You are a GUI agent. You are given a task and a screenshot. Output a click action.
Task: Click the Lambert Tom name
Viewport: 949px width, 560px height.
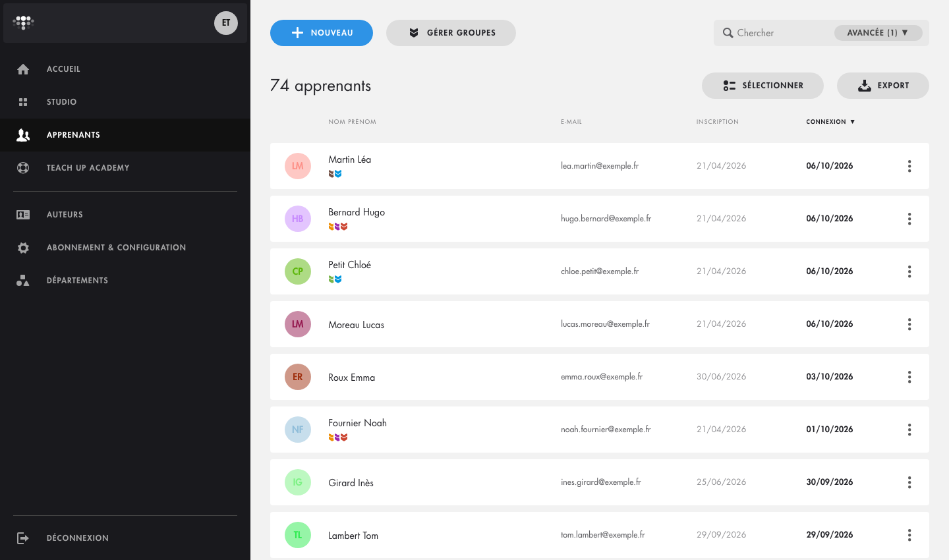pyautogui.click(x=353, y=536)
